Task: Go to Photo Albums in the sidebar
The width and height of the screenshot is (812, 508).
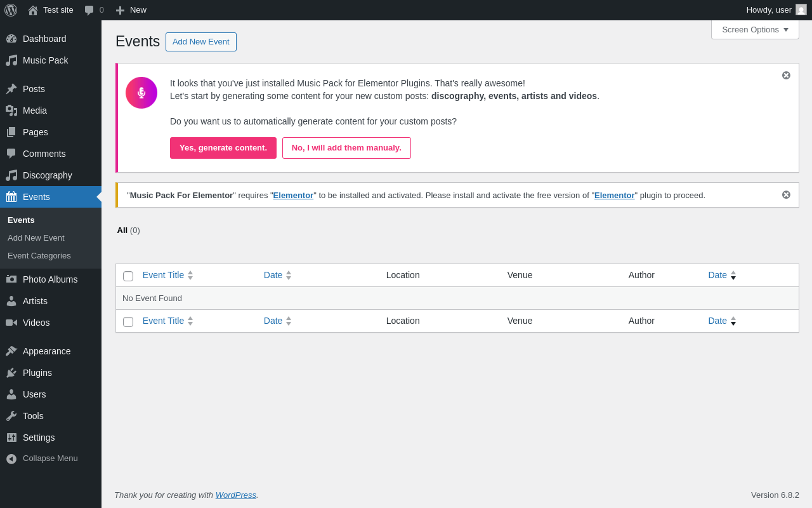Action: pos(50,279)
